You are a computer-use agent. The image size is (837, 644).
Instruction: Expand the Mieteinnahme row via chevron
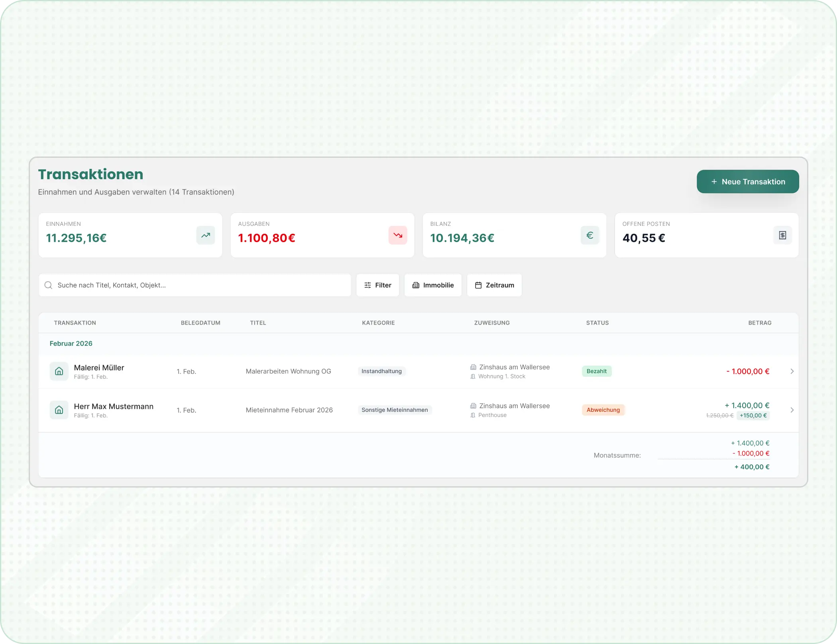click(792, 410)
